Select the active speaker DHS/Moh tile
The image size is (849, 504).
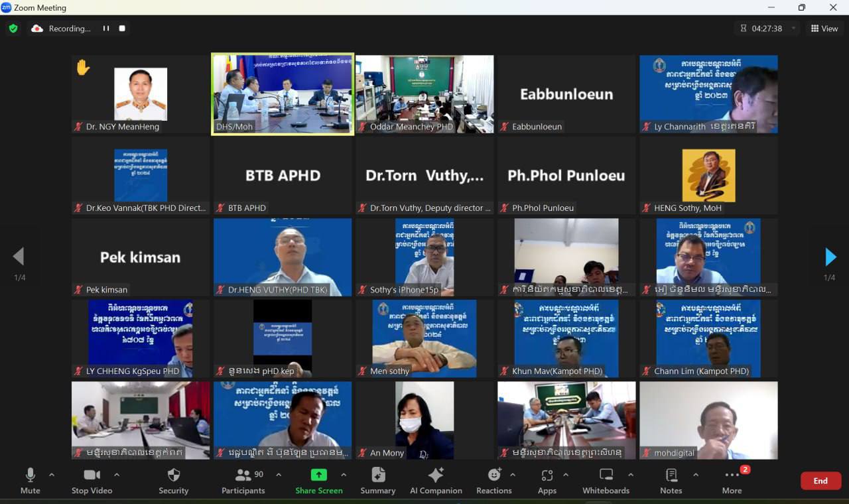(283, 94)
